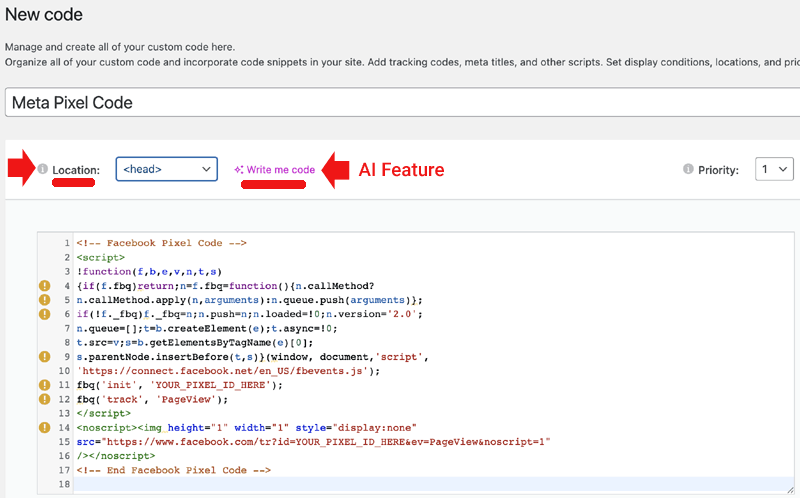The width and height of the screenshot is (800, 498).
Task: Click the warning marker beside line 5
Action: (44, 299)
